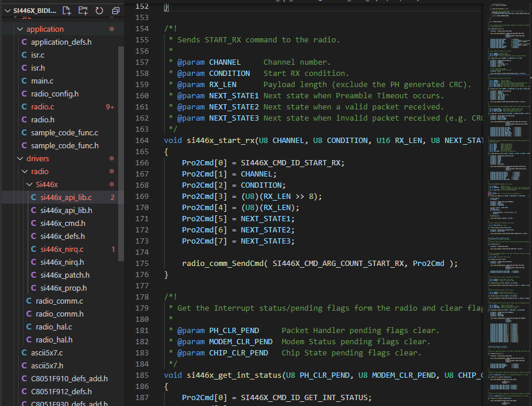This screenshot has width=532, height=406.
Task: Click the modified dot on application folder
Action: (112, 29)
